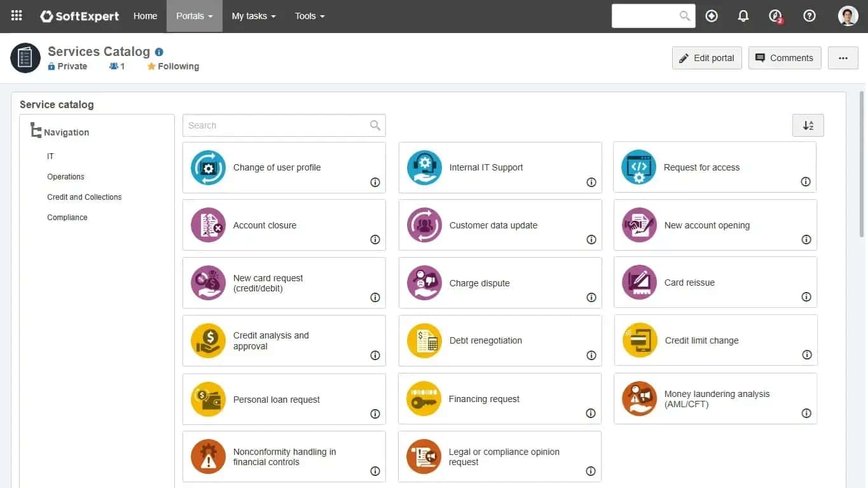Expand the Tools dropdown menu
Screen dimensions: 868x488
(310, 16)
